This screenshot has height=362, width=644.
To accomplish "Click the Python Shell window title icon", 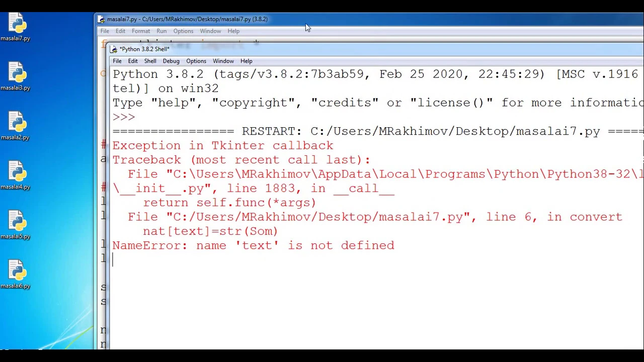I will pos(114,49).
